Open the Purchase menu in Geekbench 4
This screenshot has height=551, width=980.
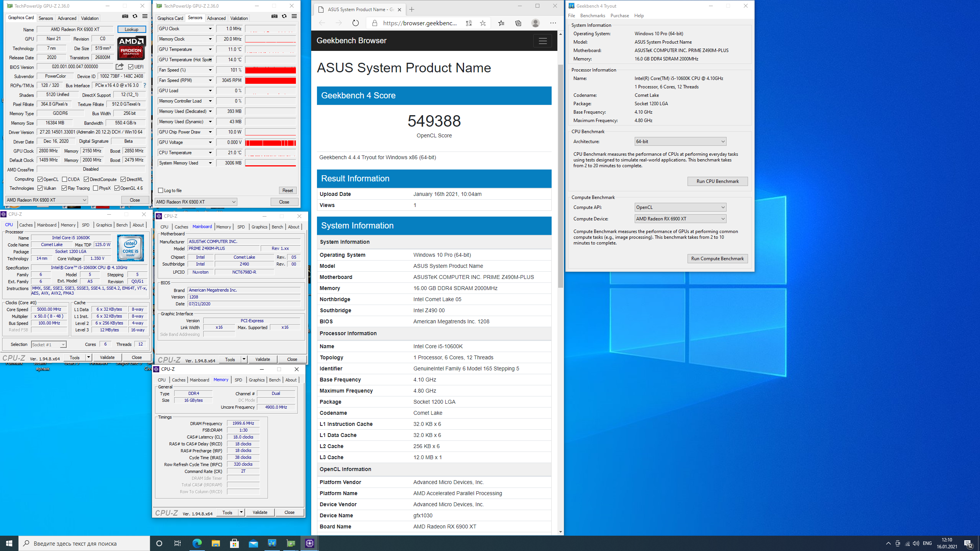(x=619, y=16)
